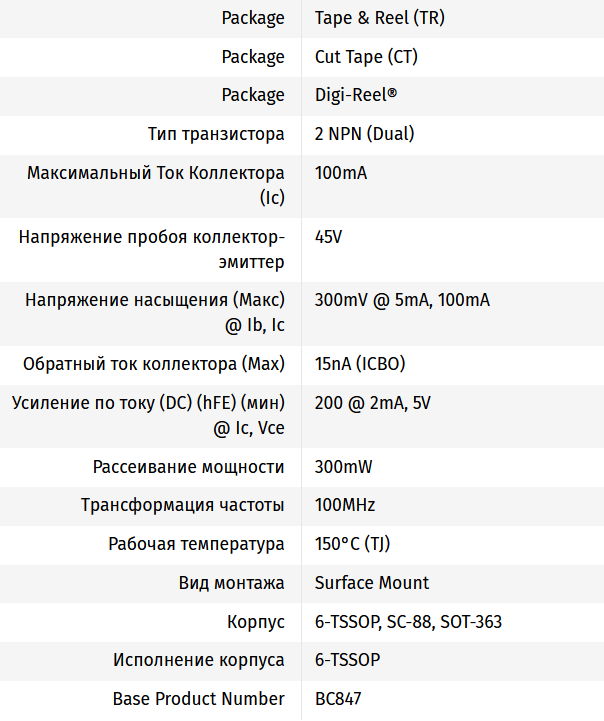604x721 pixels.
Task: Select the "Cut Tape (CT)" package value
Action: tap(366, 57)
